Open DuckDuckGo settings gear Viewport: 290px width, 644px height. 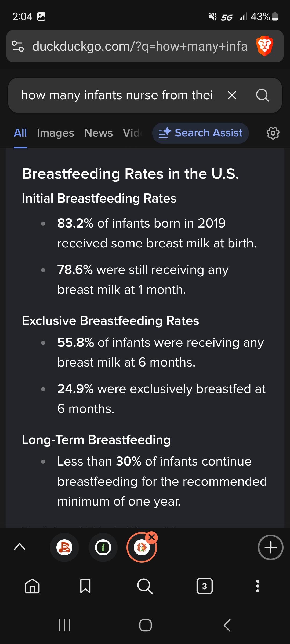click(273, 133)
